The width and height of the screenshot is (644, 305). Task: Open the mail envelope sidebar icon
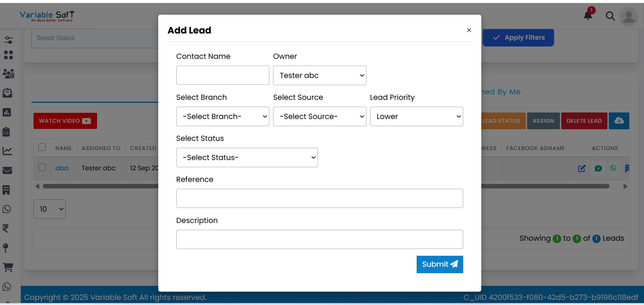pos(8,170)
